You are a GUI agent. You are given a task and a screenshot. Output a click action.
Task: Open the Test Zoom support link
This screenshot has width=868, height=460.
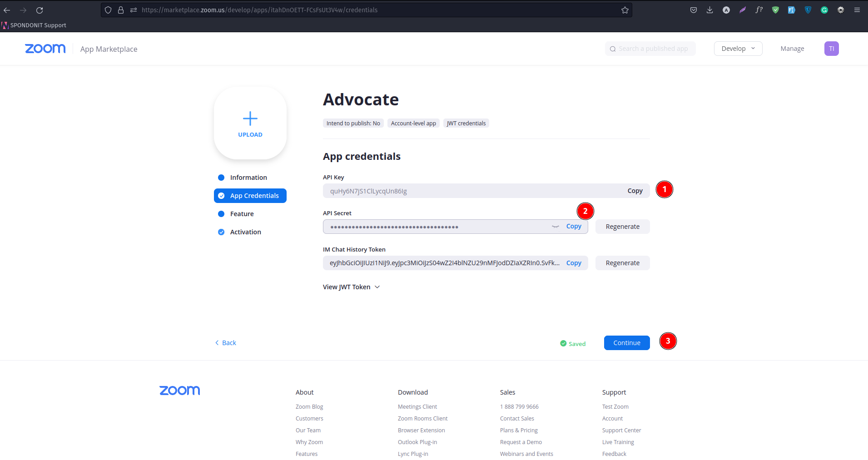point(615,407)
